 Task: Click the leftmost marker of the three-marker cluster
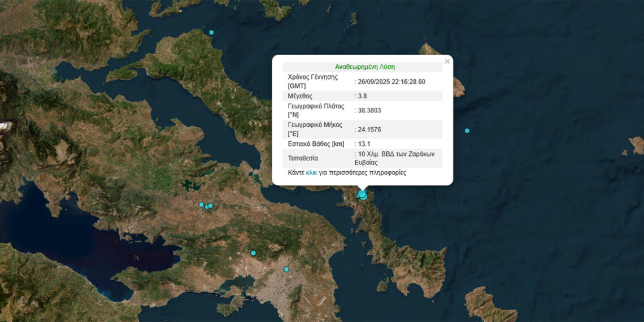201,204
